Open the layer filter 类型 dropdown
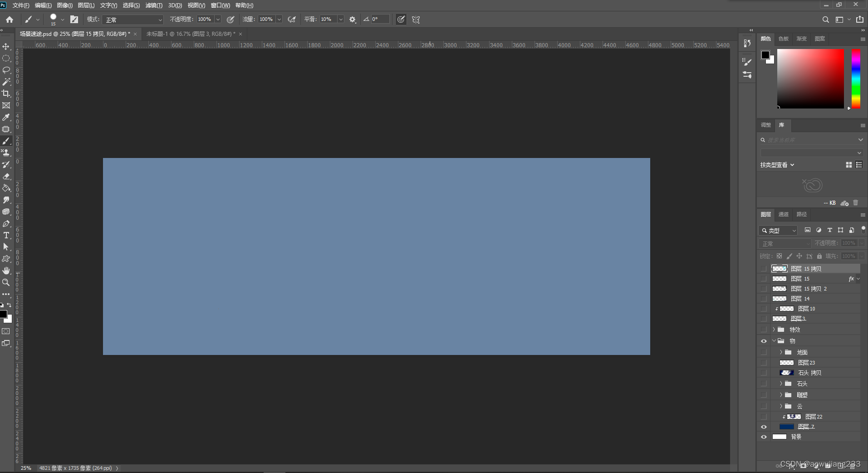Viewport: 868px width, 473px height. click(778, 231)
